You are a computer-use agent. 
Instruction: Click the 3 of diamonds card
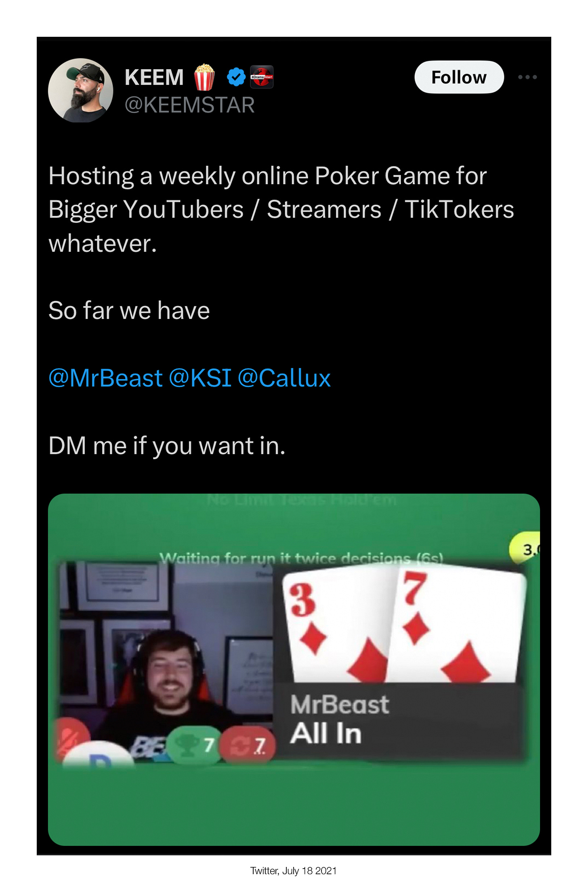tap(337, 625)
